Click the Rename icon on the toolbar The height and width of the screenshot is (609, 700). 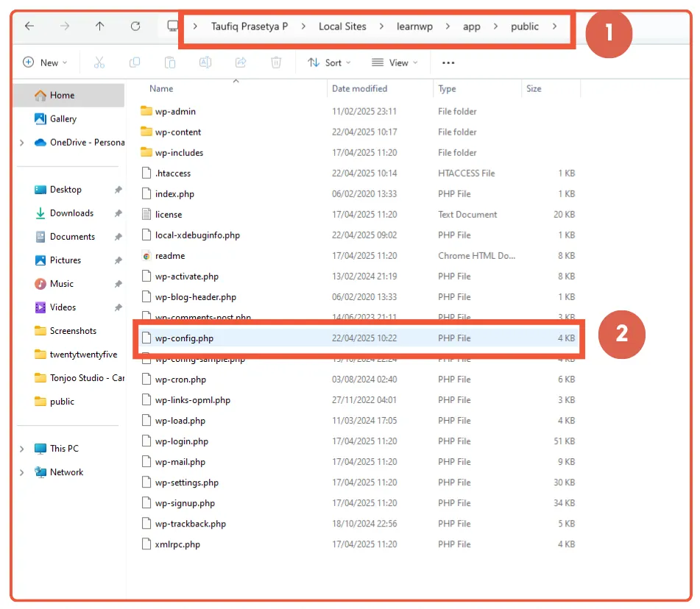(x=205, y=63)
